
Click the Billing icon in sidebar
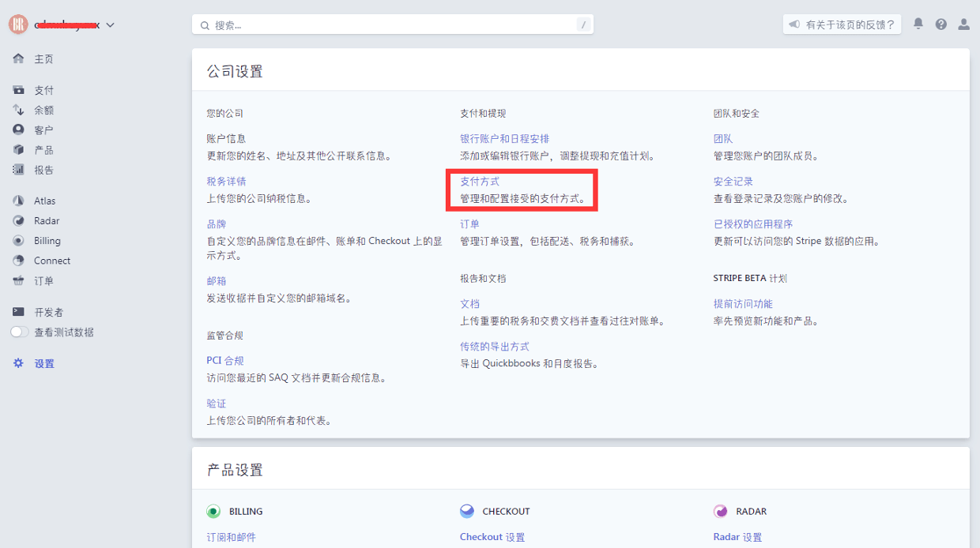click(18, 241)
